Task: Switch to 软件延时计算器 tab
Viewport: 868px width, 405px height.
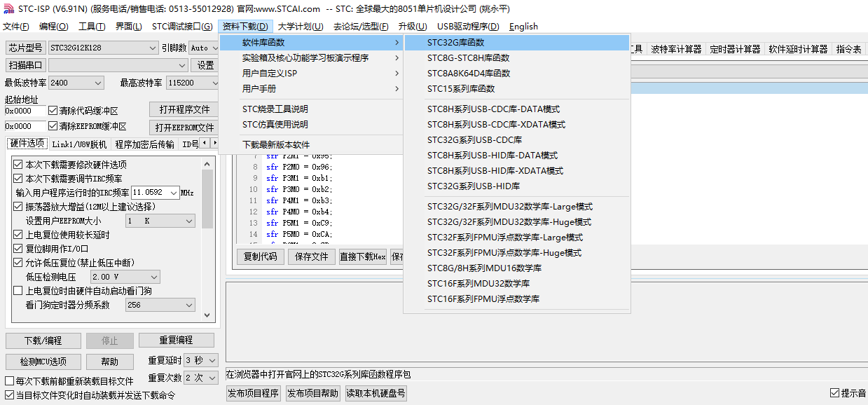Action: tap(798, 49)
